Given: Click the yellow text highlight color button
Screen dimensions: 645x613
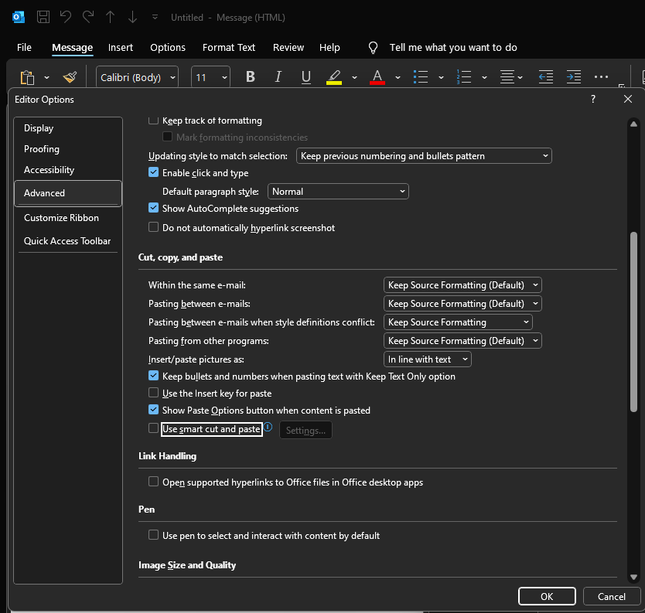Looking at the screenshot, I should pyautogui.click(x=334, y=77).
